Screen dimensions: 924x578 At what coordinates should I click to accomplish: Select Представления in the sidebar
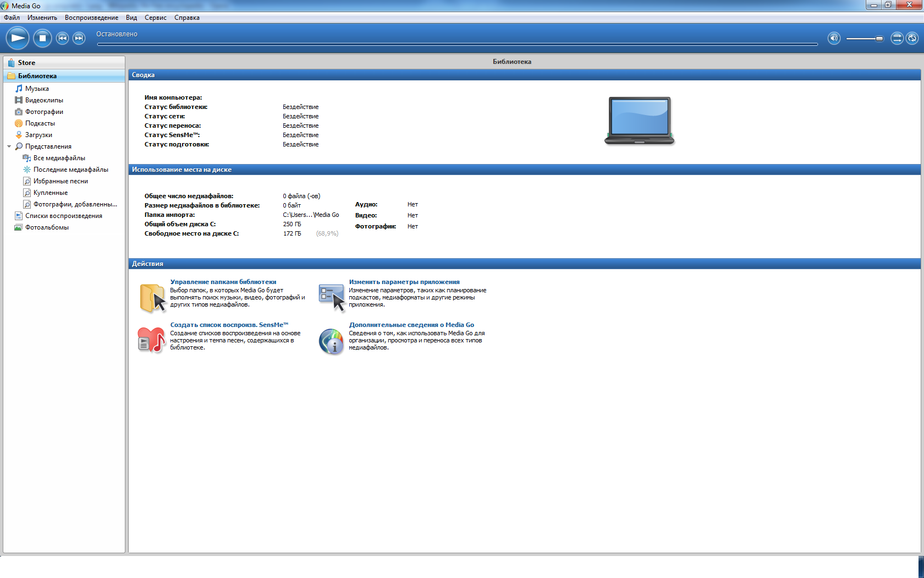48,146
